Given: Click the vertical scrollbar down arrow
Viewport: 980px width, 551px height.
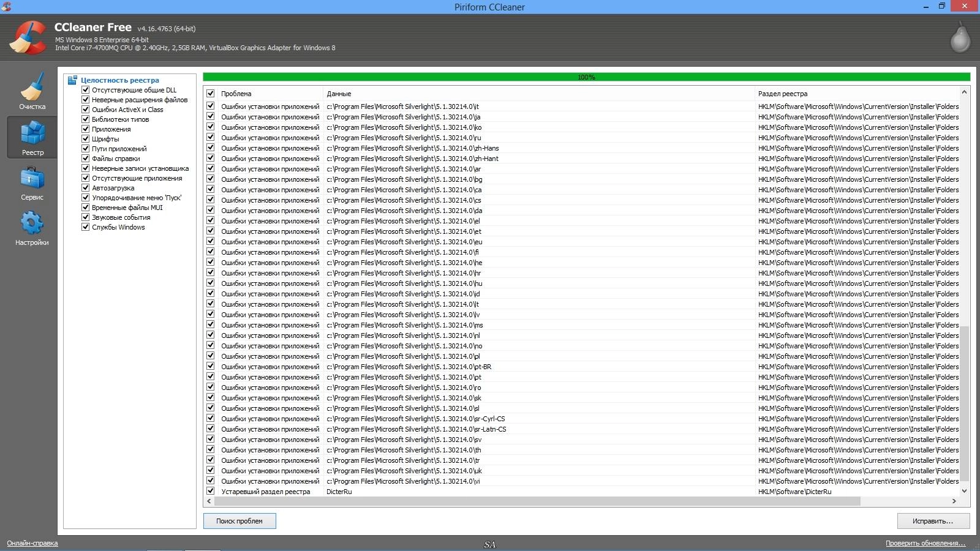Looking at the screenshot, I should point(965,491).
